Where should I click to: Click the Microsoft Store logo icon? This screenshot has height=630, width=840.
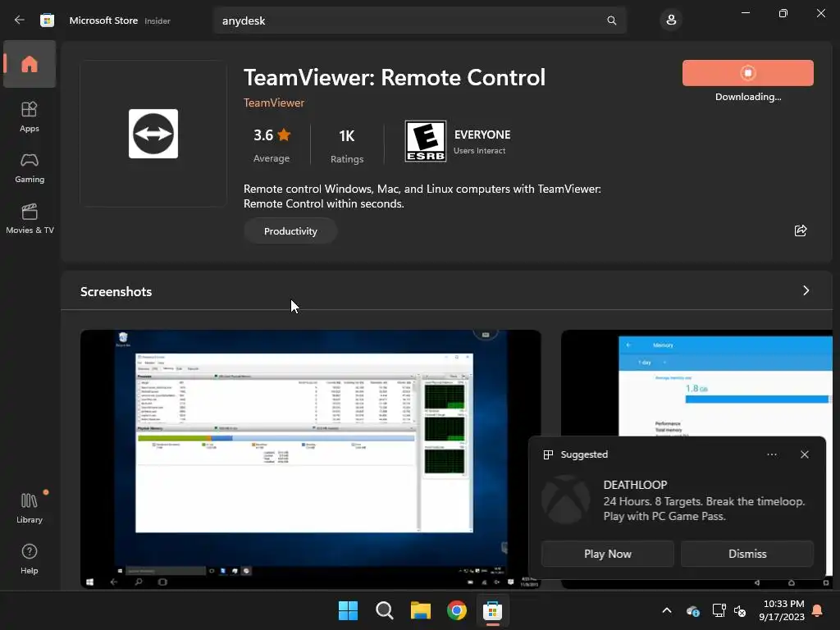[x=47, y=21]
